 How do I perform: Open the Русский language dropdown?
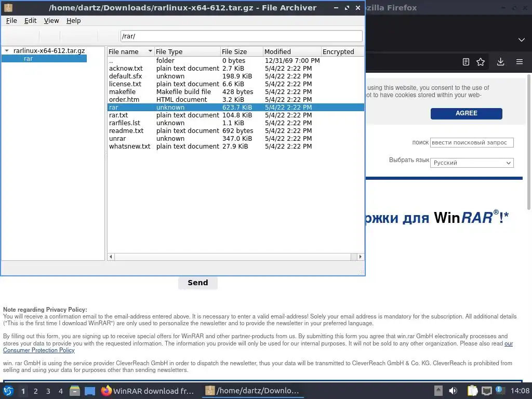pos(472,163)
